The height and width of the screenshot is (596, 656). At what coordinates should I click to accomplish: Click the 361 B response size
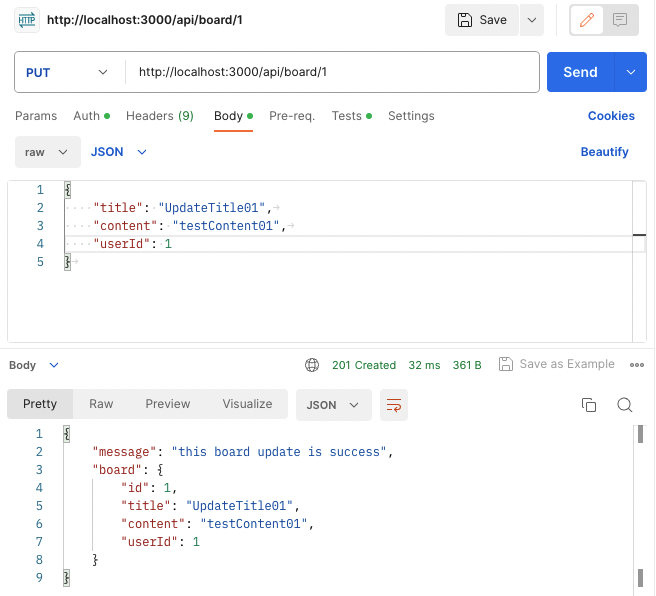[467, 365]
